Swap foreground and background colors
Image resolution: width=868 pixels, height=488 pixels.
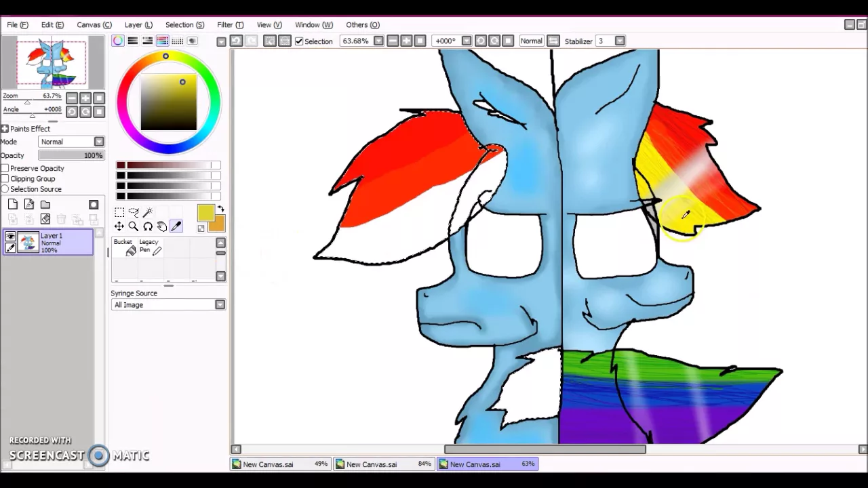click(220, 209)
